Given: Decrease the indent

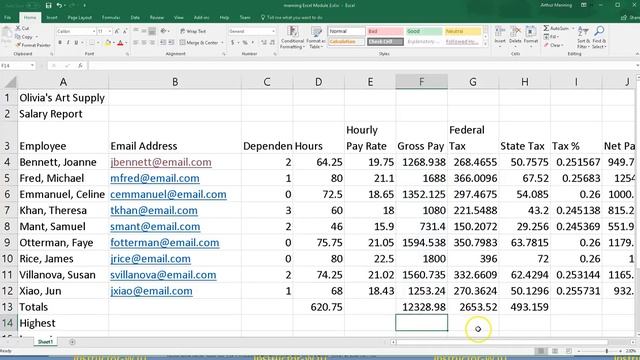Looking at the screenshot, I should (x=163, y=42).
